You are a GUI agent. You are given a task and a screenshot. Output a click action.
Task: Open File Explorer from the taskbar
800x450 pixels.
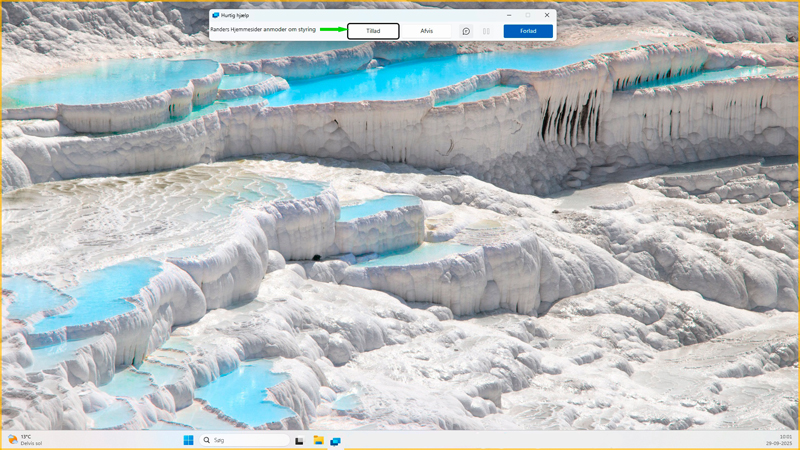[x=318, y=440]
